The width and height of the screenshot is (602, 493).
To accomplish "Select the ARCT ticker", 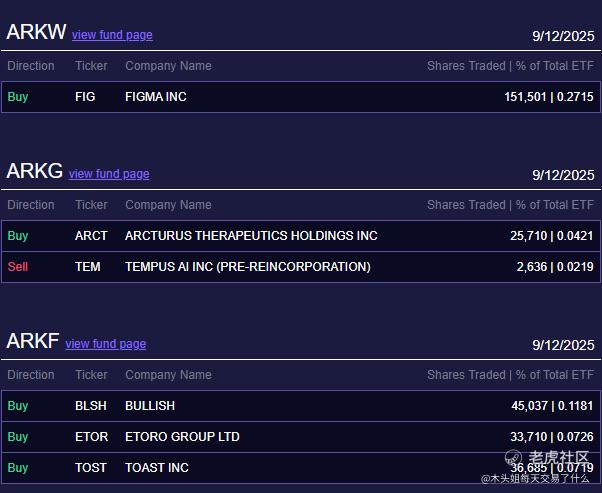I will pyautogui.click(x=91, y=236).
